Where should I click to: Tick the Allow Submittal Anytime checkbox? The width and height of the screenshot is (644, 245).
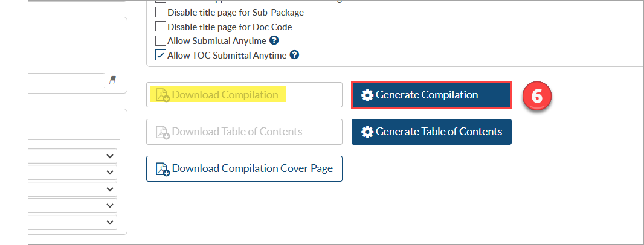(161, 40)
